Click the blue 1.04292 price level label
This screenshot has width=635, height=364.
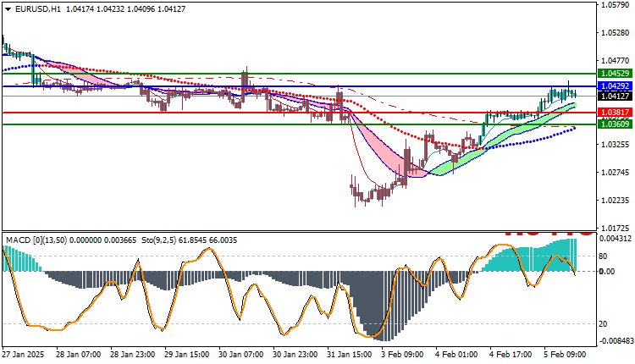click(616, 86)
